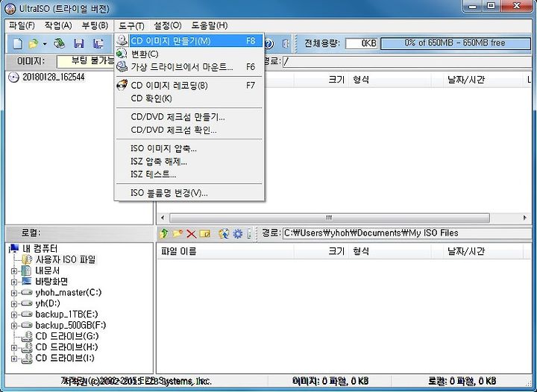Click the blue Help question mark icon
Screen dimensions: 537x392
268,43
